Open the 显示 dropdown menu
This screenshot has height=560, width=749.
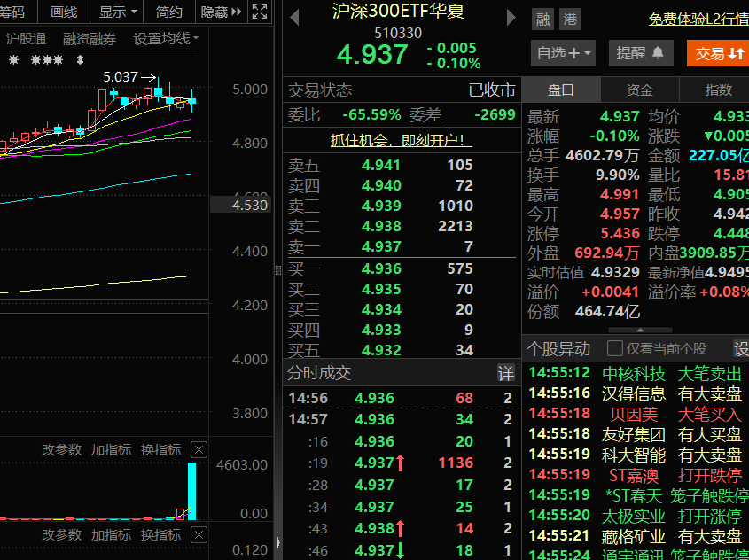tap(118, 12)
